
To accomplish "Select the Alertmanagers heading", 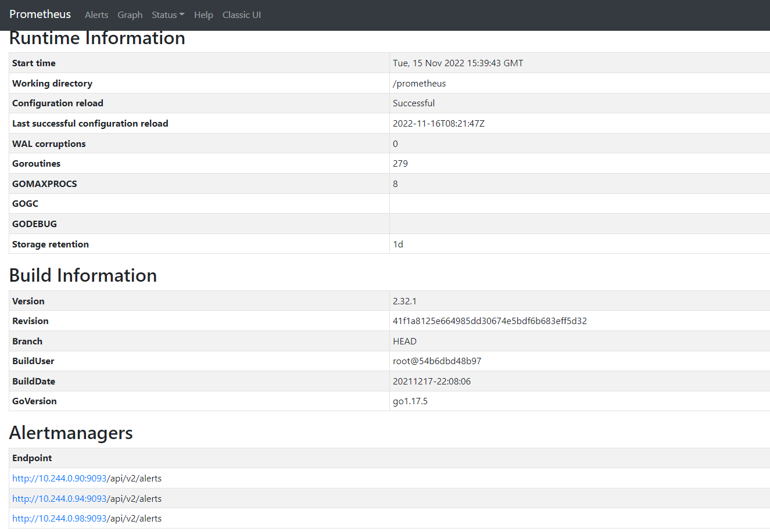I will pyautogui.click(x=71, y=433).
